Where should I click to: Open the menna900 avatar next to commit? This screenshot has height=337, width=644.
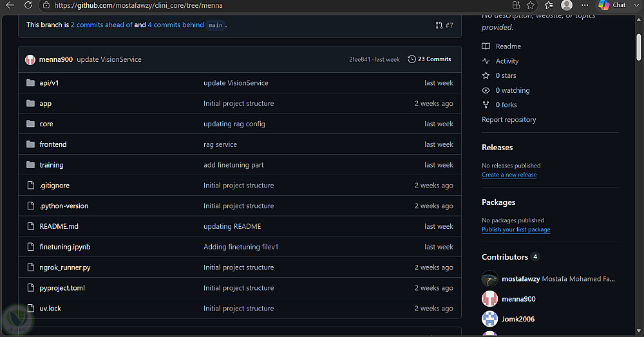pos(30,59)
